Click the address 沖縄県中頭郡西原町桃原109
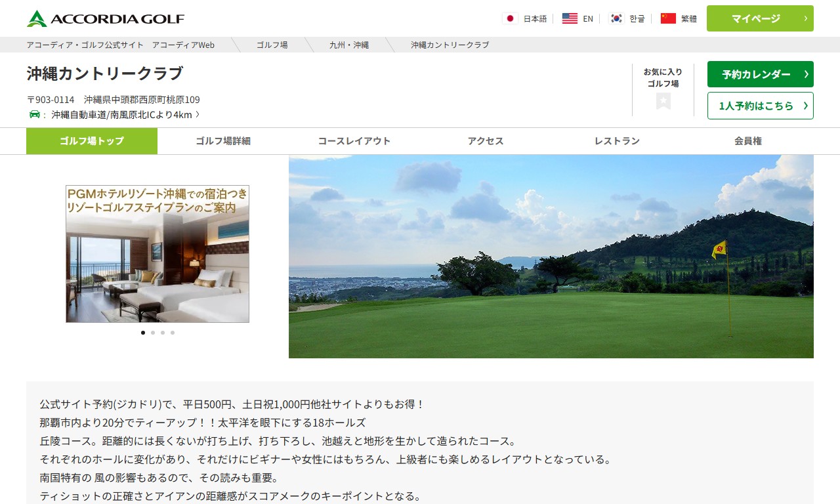The width and height of the screenshot is (840, 504). tap(142, 100)
